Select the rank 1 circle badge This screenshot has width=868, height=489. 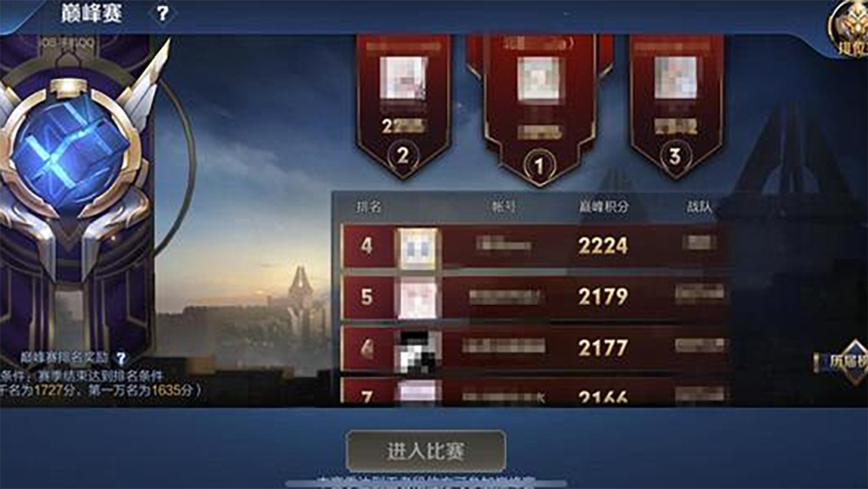tap(539, 164)
